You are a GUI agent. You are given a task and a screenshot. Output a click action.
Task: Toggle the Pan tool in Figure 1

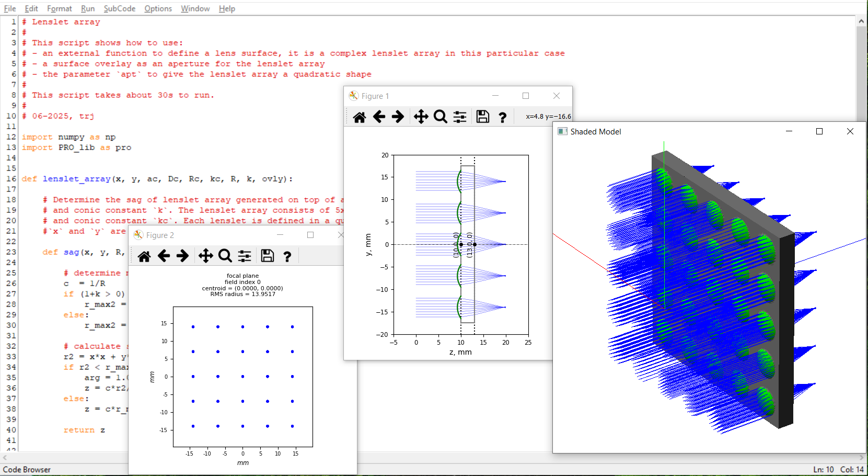tap(421, 117)
